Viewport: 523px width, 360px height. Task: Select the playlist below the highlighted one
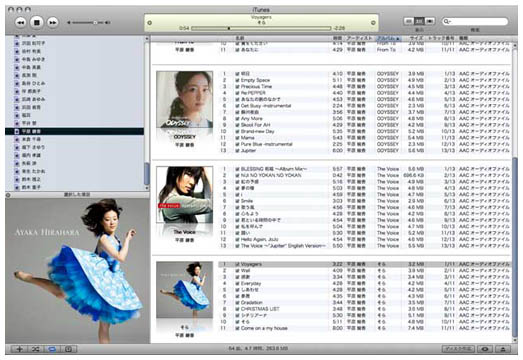(x=74, y=139)
